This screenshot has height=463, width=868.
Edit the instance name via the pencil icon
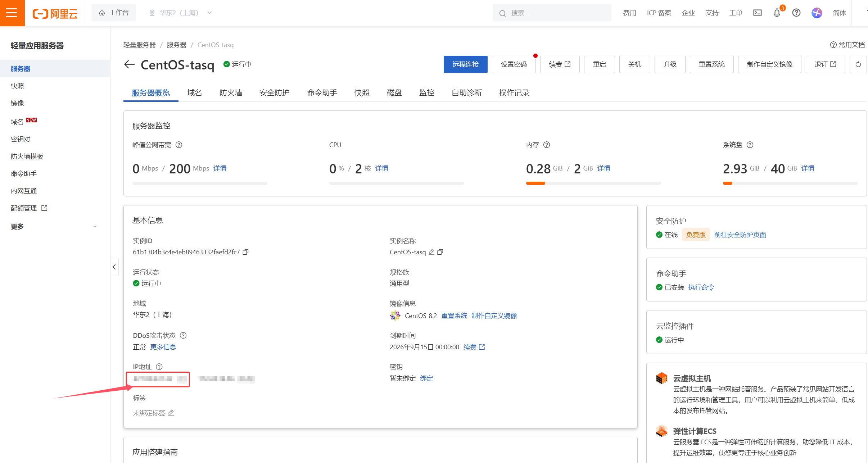pos(431,252)
